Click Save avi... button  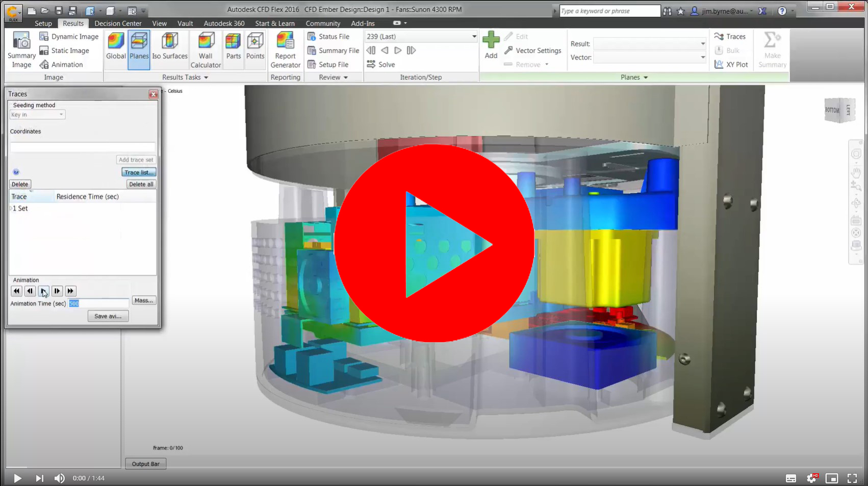(108, 316)
